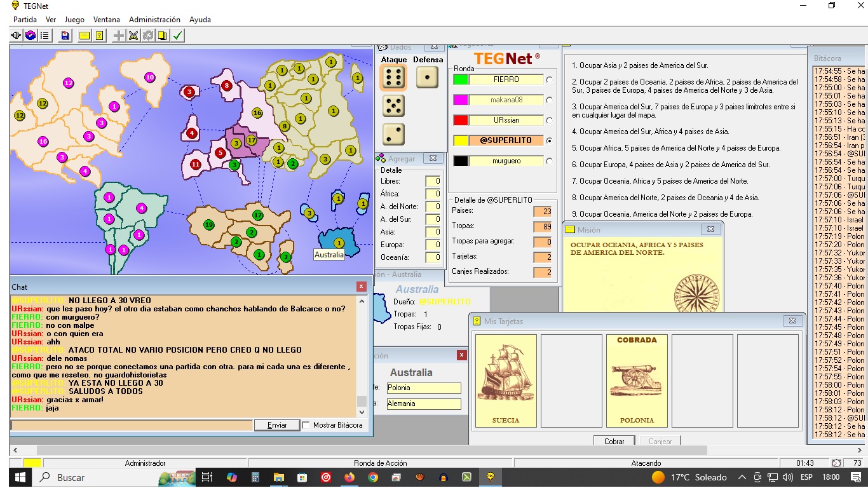
Task: Click makana08's magenta color swatch
Action: [461, 100]
